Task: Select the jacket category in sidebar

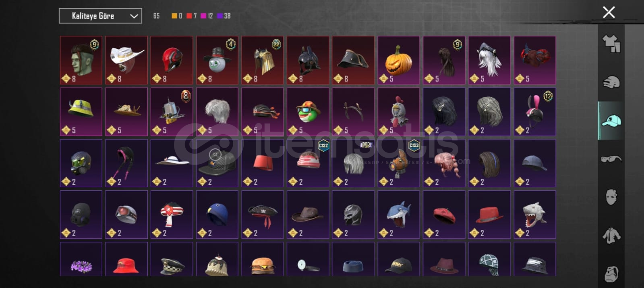Action: [x=611, y=236]
